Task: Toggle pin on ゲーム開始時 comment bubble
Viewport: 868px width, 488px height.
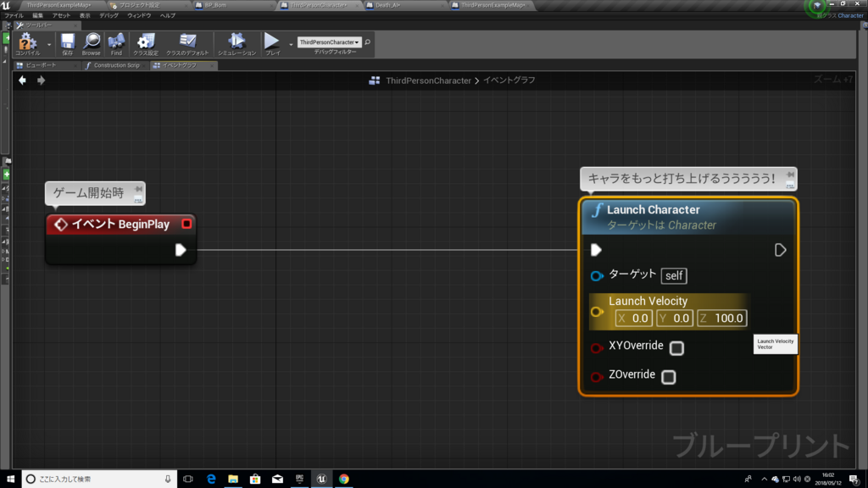Action: 138,190
